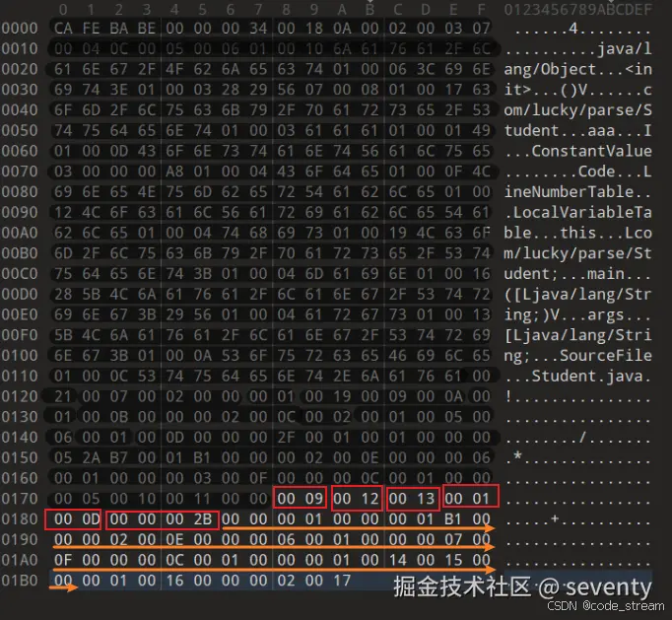Screen dimensions: 672x620
Task: Select the row offset label 0040
Action: tap(20, 110)
